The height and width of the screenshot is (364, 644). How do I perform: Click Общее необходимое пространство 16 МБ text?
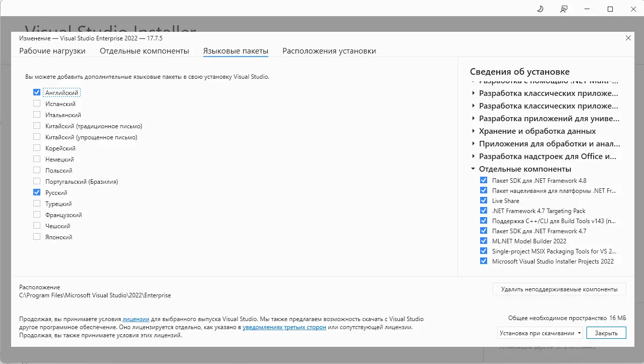[x=567, y=318]
